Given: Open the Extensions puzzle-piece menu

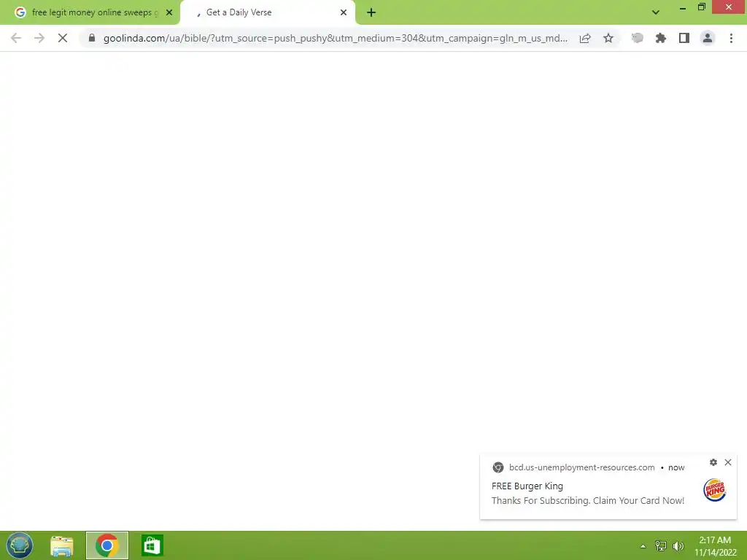Looking at the screenshot, I should click(661, 38).
